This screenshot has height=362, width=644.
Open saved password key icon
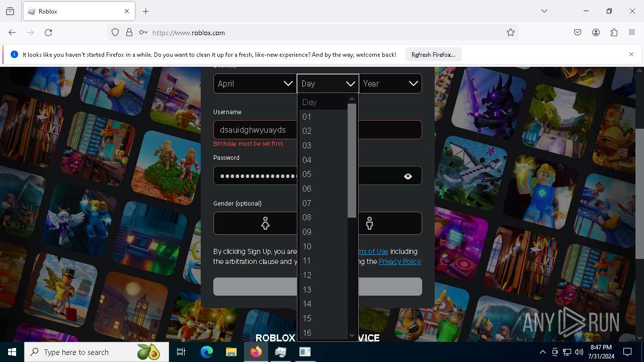pos(143,33)
